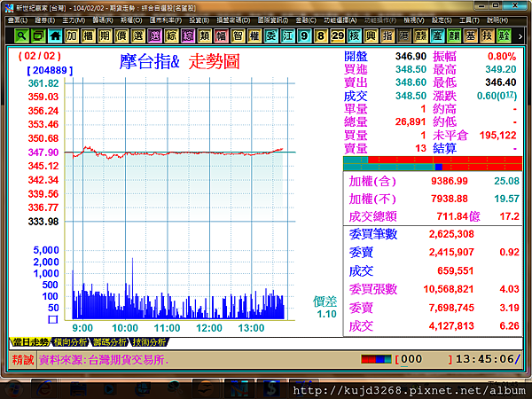Image resolution: width=532 pixels, height=399 pixels.
Task: Switch to the 籌碼分析 tab
Action: tap(110, 342)
